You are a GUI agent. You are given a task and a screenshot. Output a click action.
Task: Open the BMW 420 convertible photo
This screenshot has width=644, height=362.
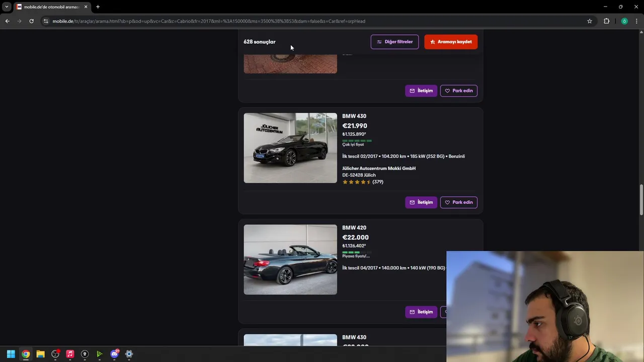pyautogui.click(x=290, y=259)
